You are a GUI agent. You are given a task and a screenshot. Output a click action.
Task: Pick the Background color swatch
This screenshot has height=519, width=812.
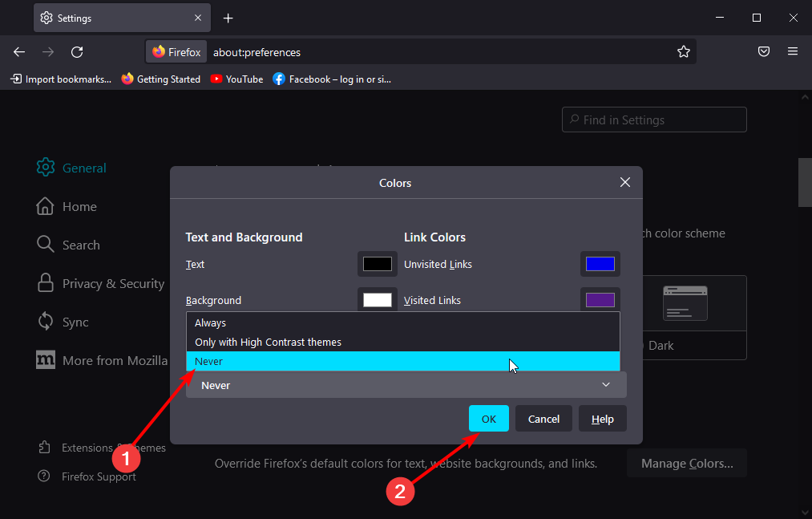pos(378,300)
